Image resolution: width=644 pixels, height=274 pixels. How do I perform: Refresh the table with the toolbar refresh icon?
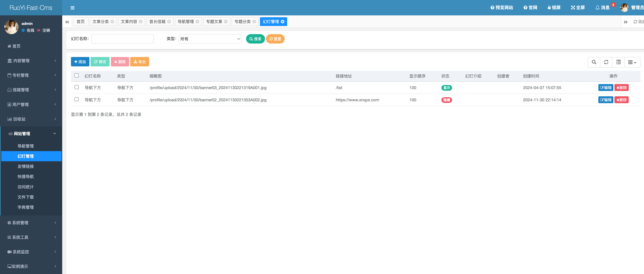(606, 62)
